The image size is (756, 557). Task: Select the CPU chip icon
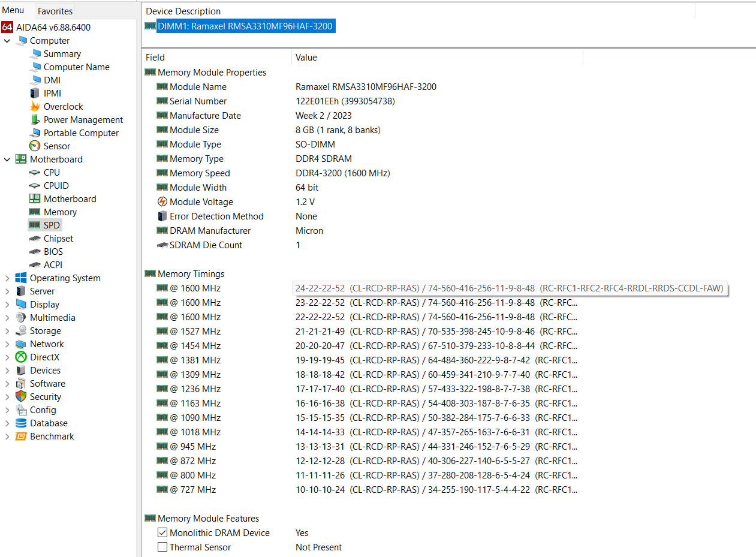tap(35, 172)
